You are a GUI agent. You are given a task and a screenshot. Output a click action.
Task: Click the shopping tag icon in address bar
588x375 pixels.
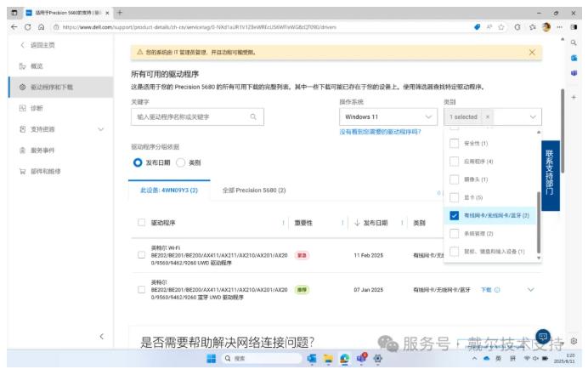click(477, 27)
